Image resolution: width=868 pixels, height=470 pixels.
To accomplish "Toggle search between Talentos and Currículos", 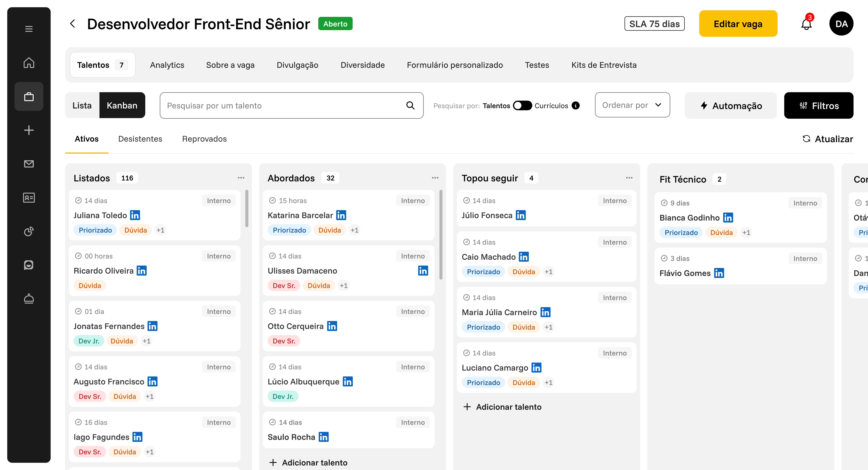I will click(522, 105).
